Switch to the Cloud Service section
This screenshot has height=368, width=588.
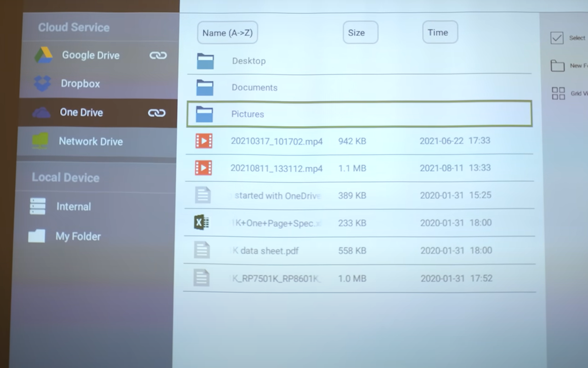[x=74, y=27]
